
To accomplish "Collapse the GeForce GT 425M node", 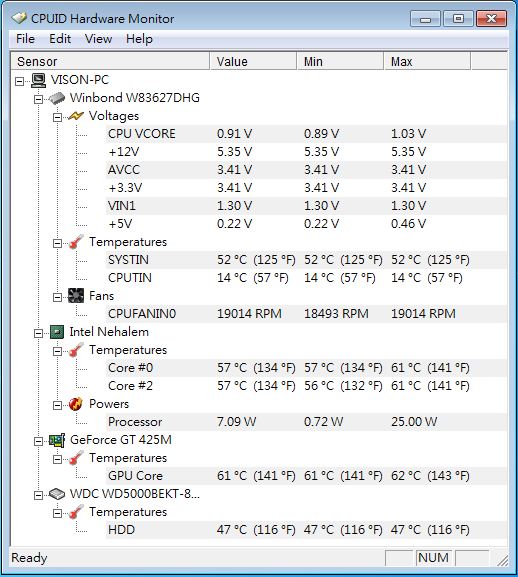I will click(39, 441).
